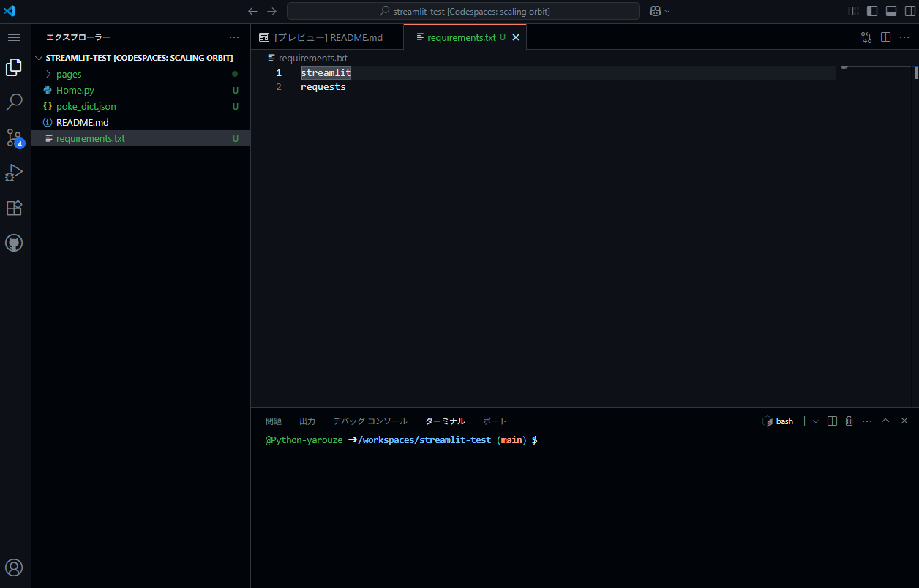The height and width of the screenshot is (588, 919).
Task: Switch to the ポート panel tab
Action: point(495,421)
